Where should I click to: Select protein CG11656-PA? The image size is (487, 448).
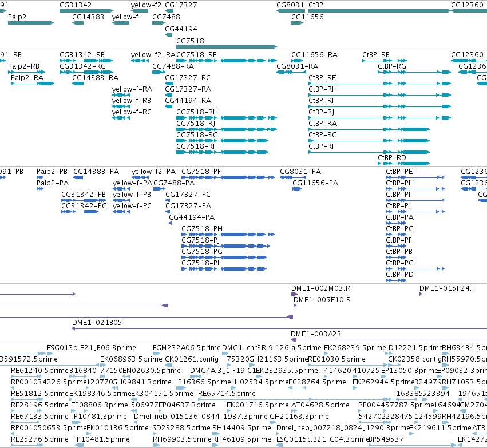click(x=315, y=183)
